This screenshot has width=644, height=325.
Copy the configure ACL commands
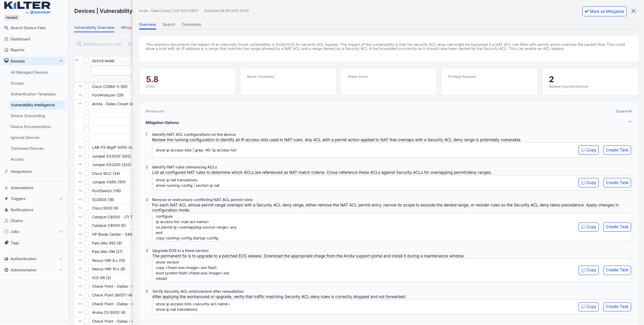pos(588,227)
